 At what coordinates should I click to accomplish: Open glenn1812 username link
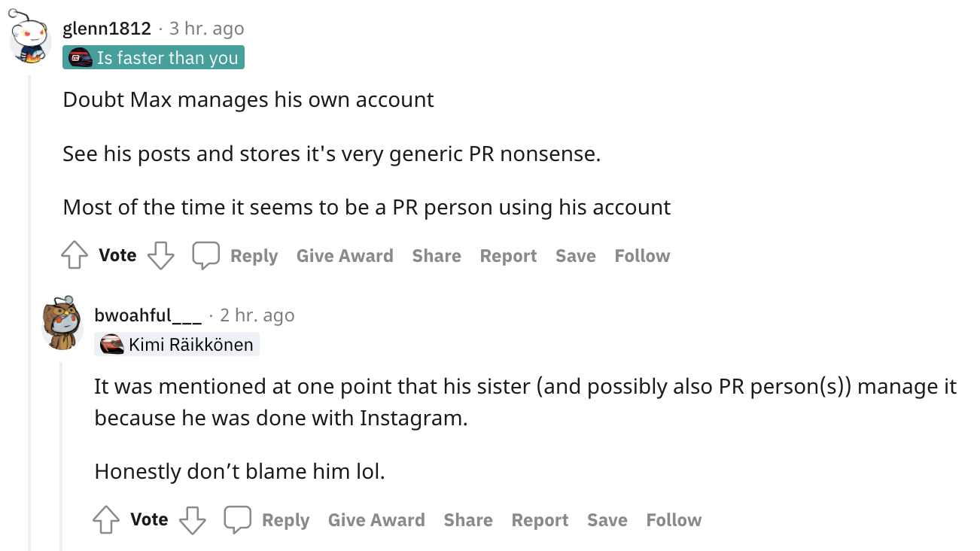pos(107,29)
